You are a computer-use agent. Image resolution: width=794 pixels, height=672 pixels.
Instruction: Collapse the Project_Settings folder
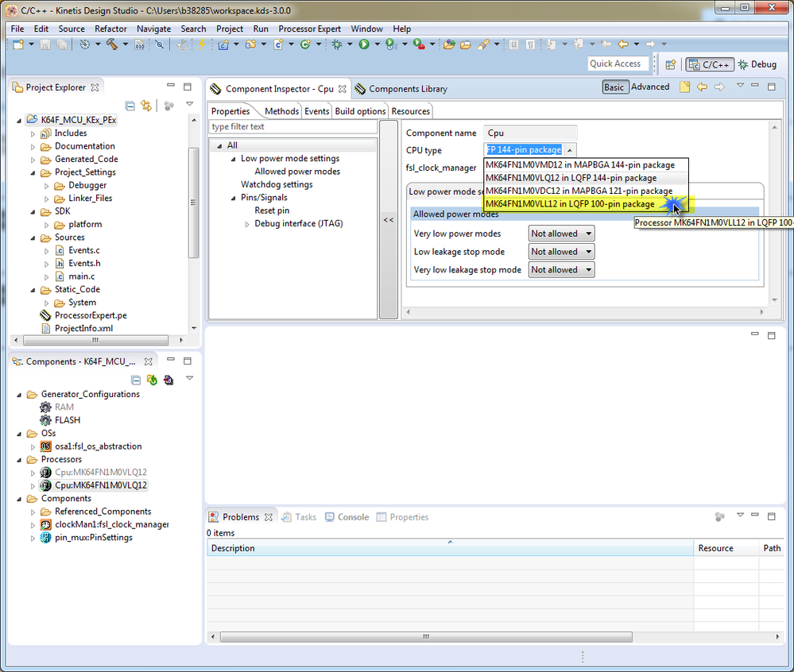point(33,173)
